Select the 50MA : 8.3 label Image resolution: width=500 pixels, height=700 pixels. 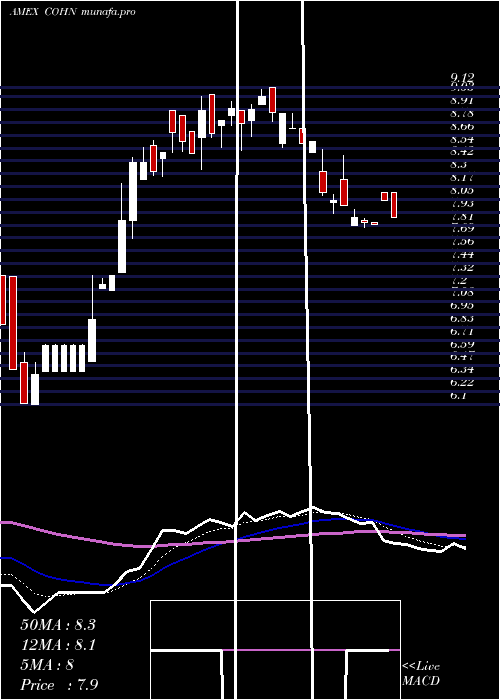coord(58,625)
